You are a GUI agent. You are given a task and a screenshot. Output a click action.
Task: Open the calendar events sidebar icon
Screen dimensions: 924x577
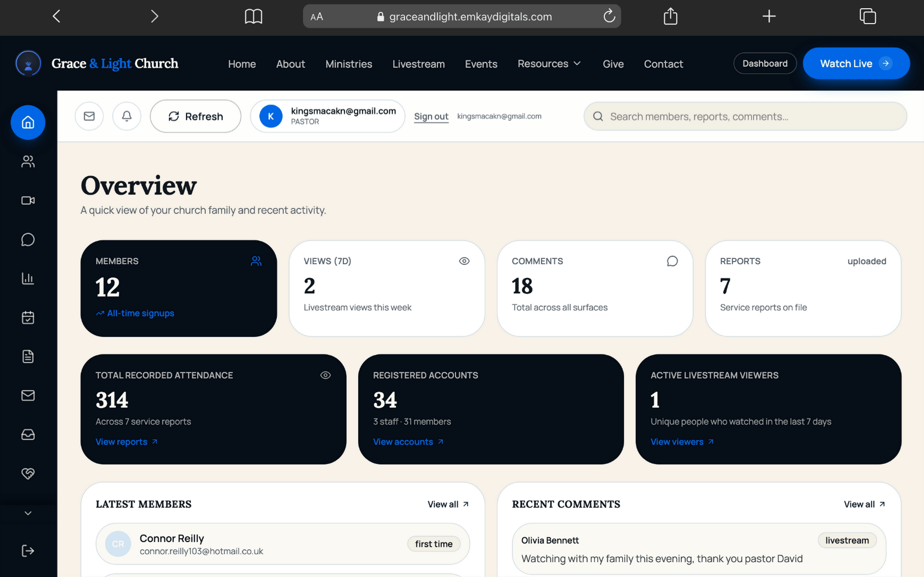(28, 318)
